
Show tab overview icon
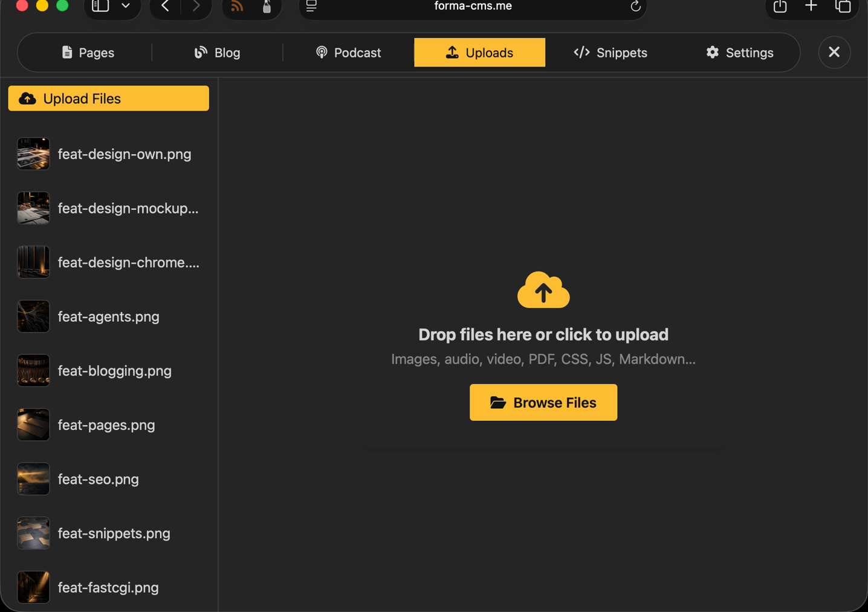pyautogui.click(x=843, y=6)
